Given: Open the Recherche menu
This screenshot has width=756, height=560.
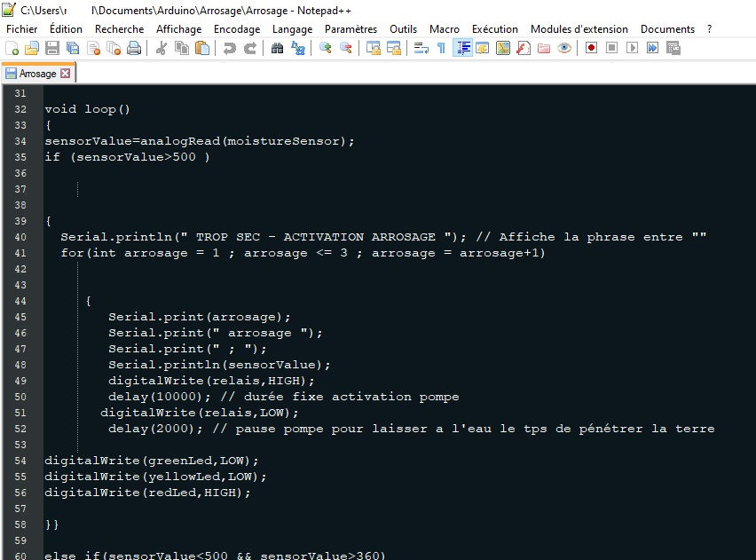Looking at the screenshot, I should [x=119, y=29].
